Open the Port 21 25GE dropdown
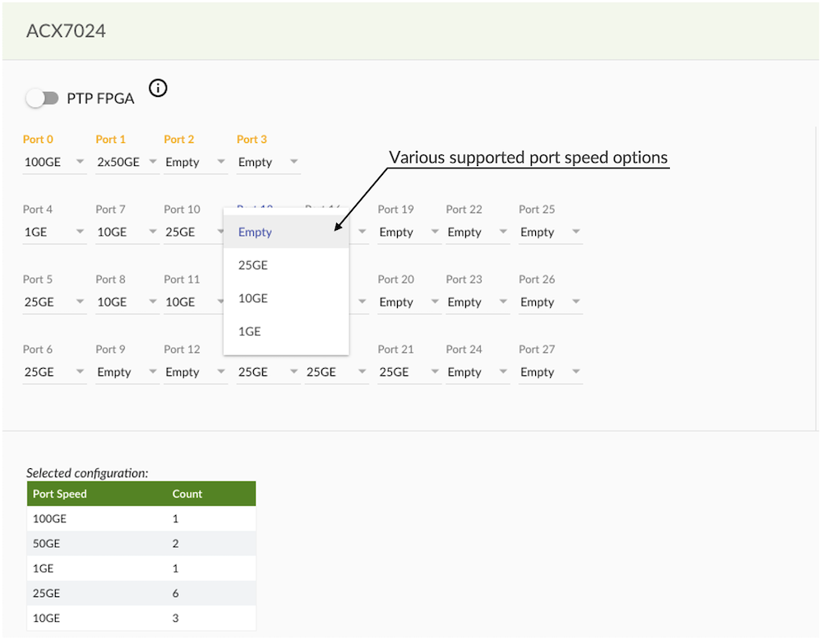 [x=409, y=372]
